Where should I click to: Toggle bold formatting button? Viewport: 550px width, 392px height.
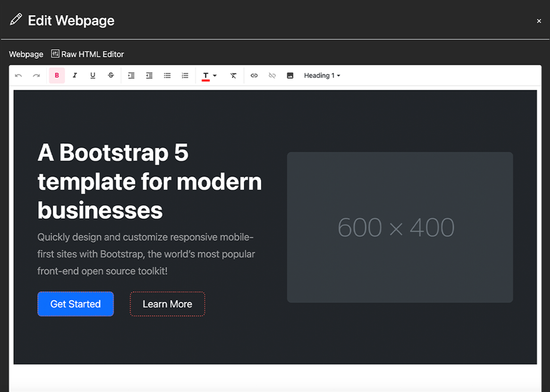click(57, 75)
